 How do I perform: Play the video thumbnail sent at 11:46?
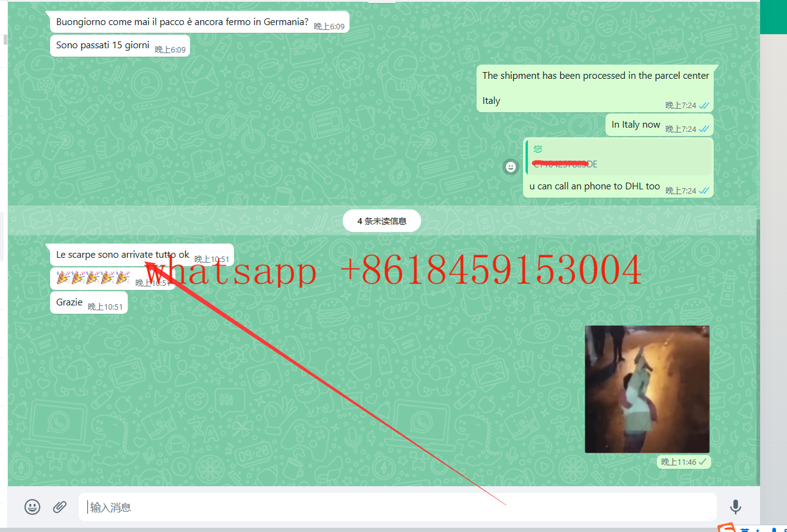647,389
